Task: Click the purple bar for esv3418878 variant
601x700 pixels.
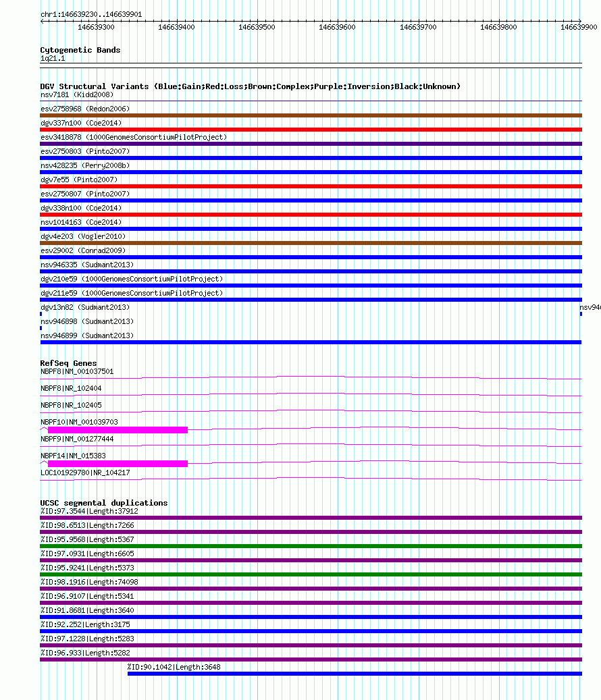Action: 311,144
